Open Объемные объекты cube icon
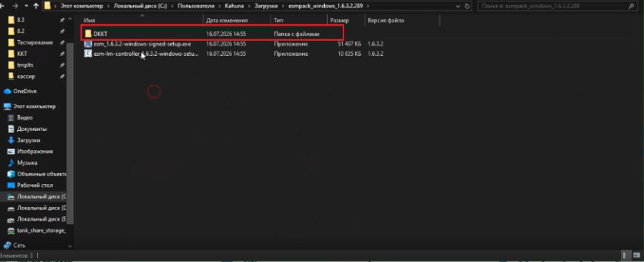 (x=11, y=174)
